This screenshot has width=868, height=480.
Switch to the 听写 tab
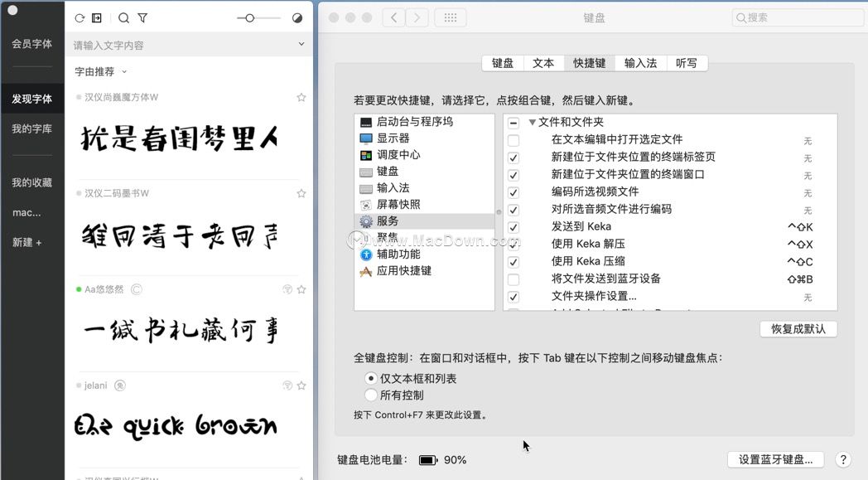pos(687,63)
